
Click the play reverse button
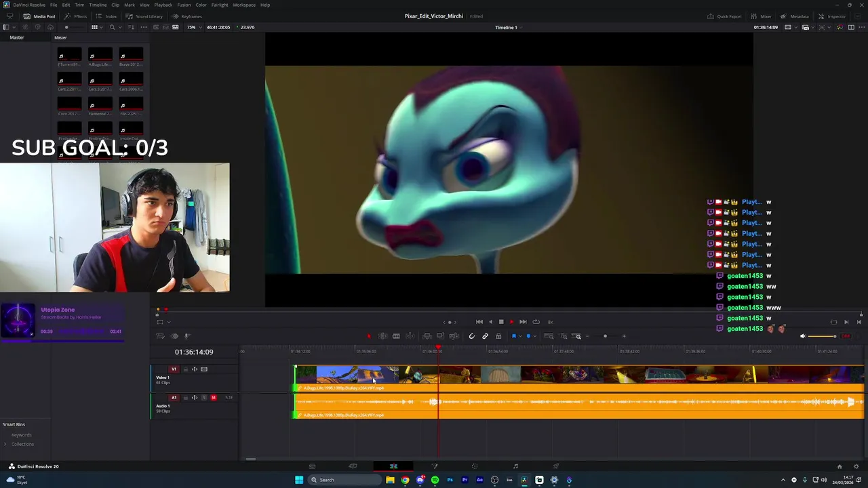(490, 322)
